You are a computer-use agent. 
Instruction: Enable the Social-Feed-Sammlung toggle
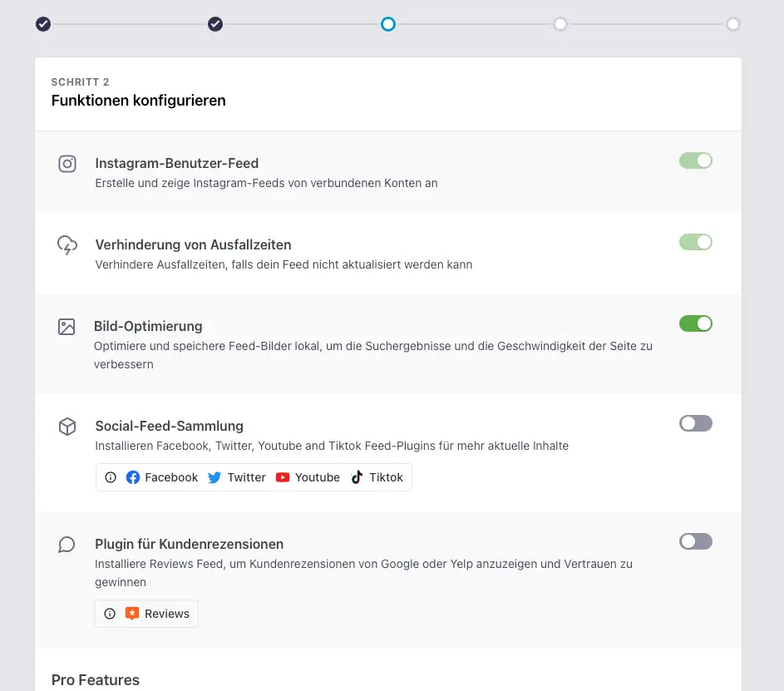click(696, 423)
